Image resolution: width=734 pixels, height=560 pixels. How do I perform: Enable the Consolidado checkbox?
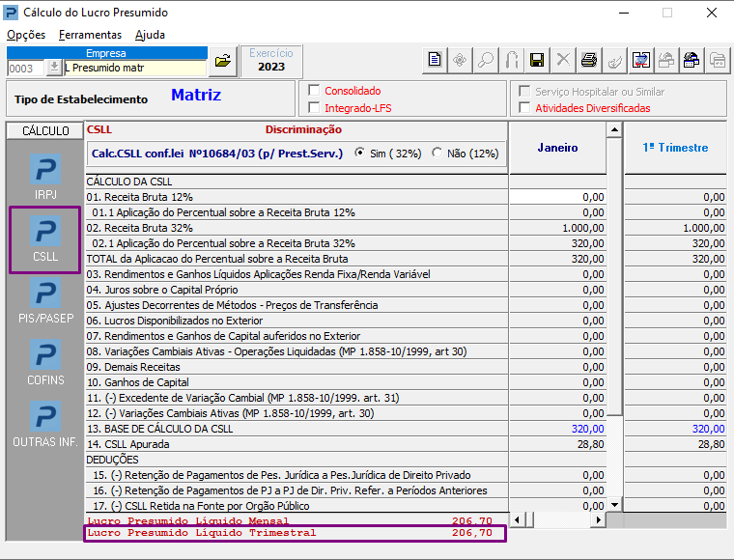[x=314, y=91]
